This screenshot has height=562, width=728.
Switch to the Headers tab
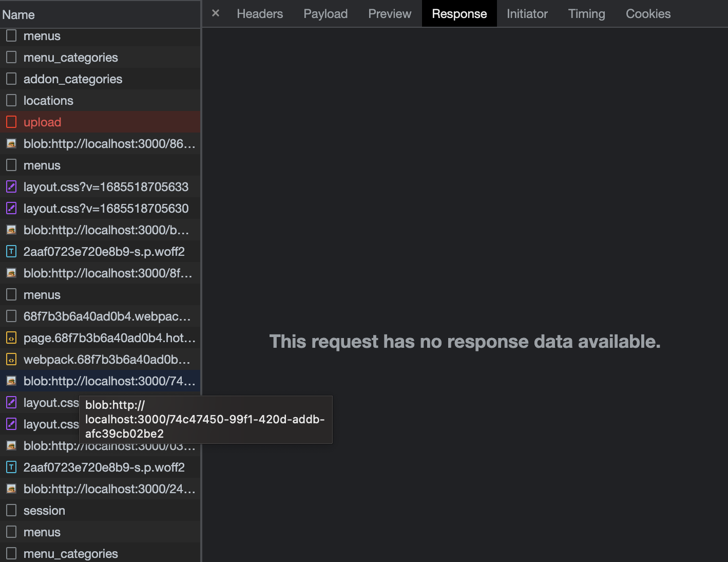point(259,13)
